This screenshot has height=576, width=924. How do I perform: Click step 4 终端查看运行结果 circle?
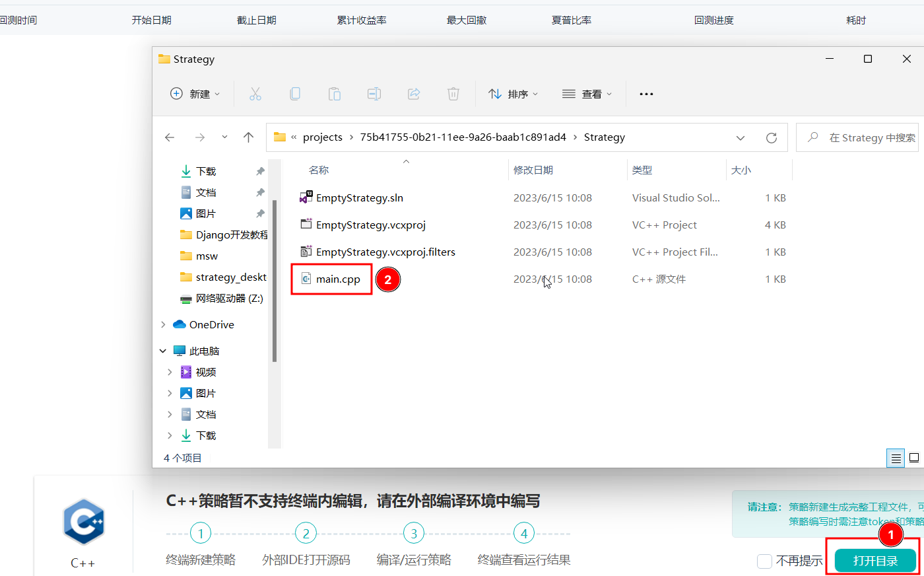(524, 533)
